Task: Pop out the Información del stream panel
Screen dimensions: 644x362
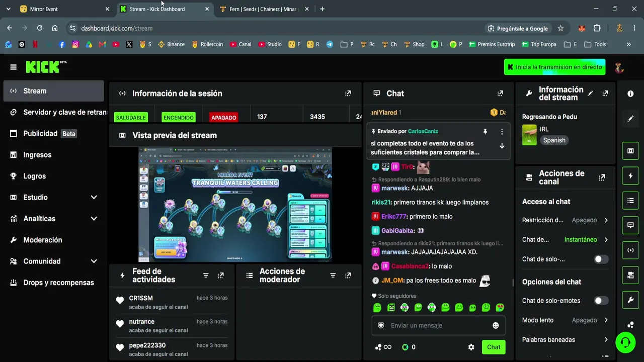Action: pos(605,94)
